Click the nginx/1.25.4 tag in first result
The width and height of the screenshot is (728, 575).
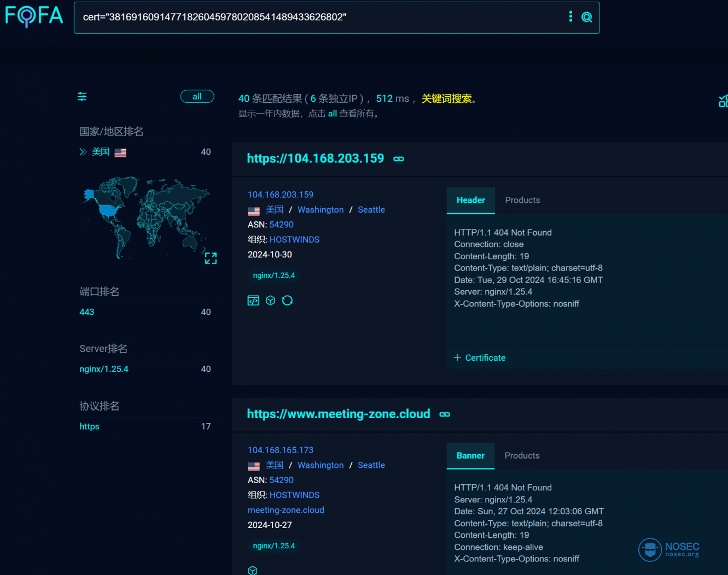[274, 275]
